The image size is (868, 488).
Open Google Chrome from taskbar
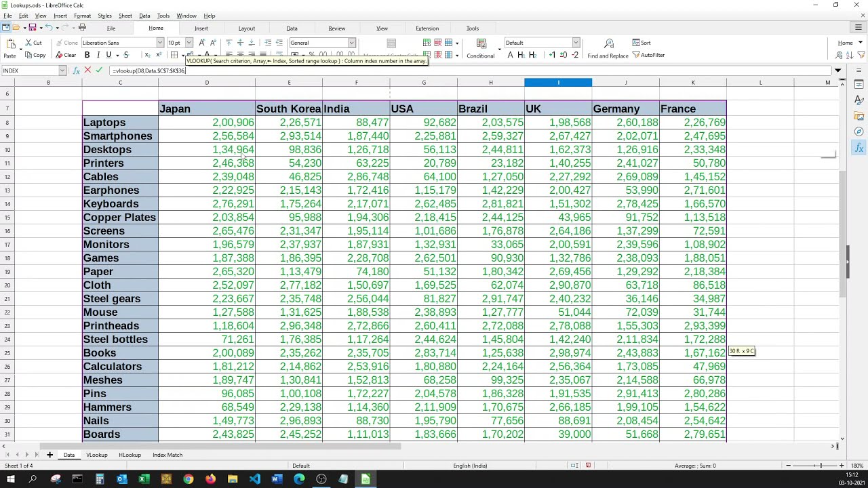click(188, 480)
